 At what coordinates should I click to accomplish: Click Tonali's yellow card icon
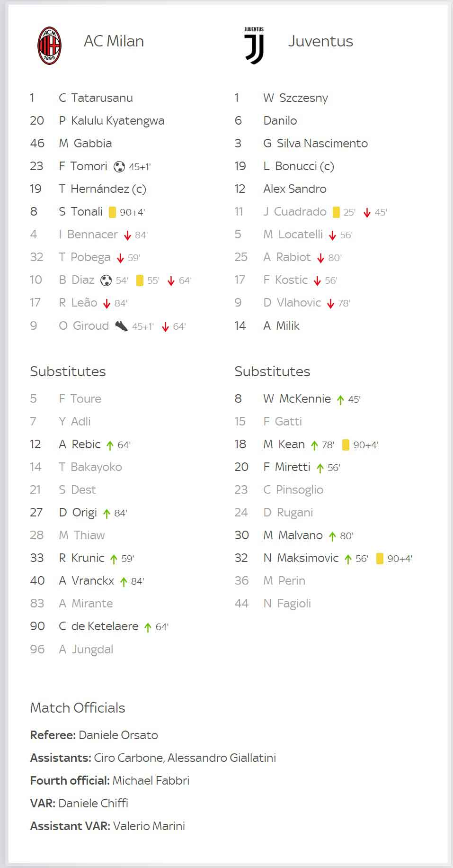pyautogui.click(x=112, y=212)
